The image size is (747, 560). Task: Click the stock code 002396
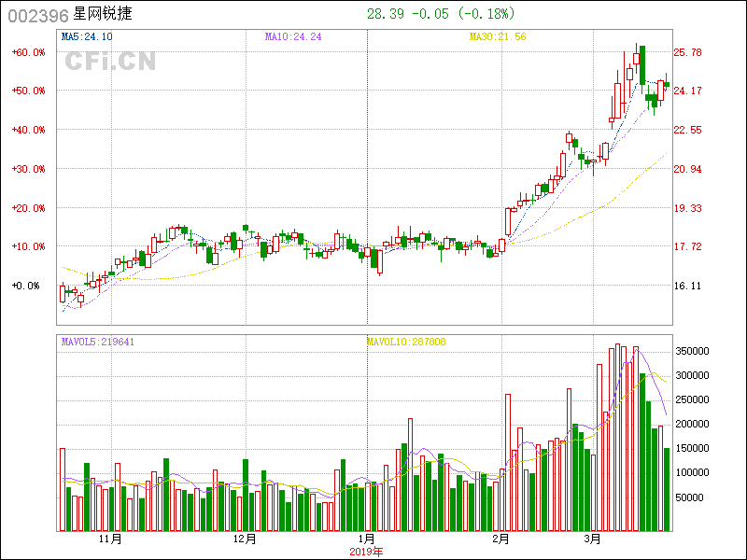tap(36, 15)
